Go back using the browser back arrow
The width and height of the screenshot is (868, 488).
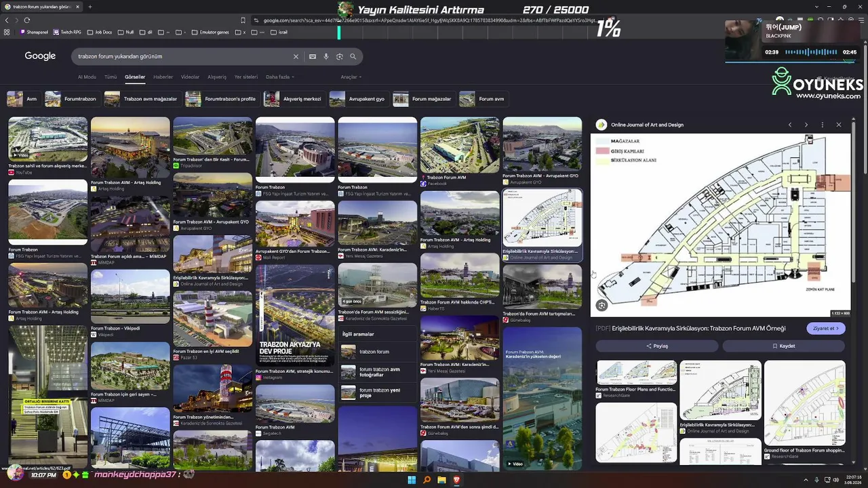pos(7,21)
